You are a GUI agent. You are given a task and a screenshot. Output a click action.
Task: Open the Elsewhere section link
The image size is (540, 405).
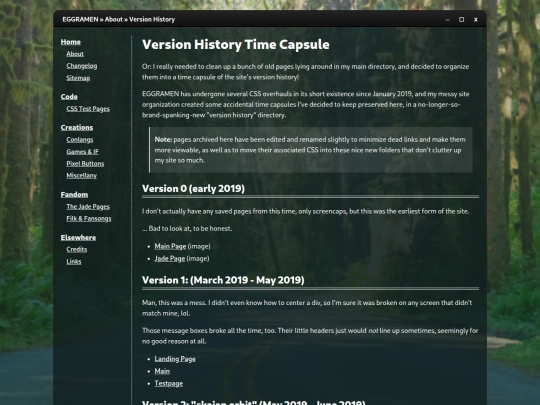(78, 238)
